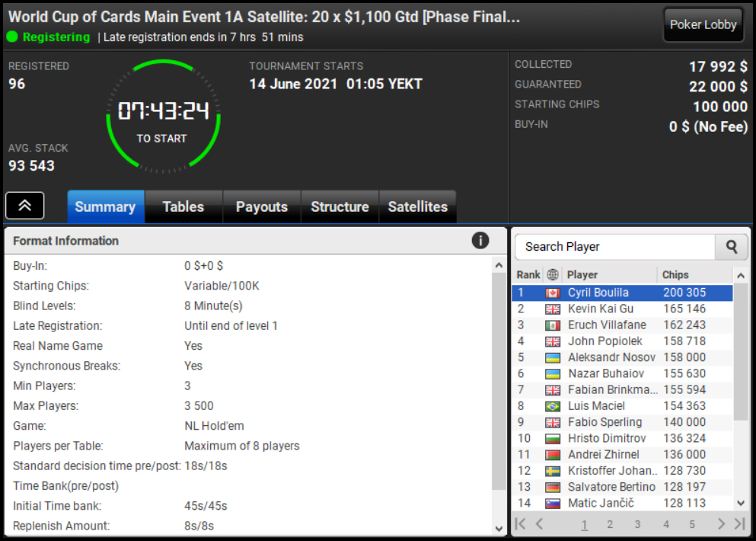Click Canada flag next to Cyril Boulila
The width and height of the screenshot is (756, 541).
click(x=553, y=293)
